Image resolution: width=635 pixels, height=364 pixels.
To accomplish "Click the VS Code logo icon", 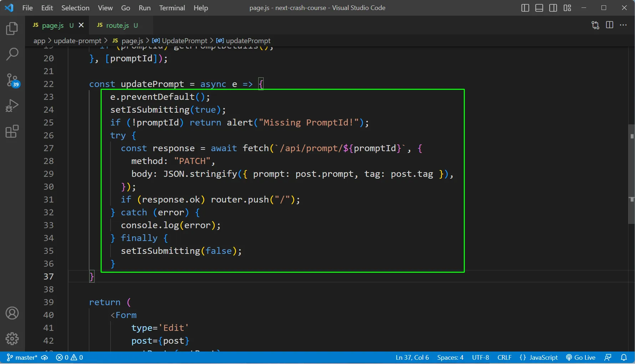I will 9,7.
